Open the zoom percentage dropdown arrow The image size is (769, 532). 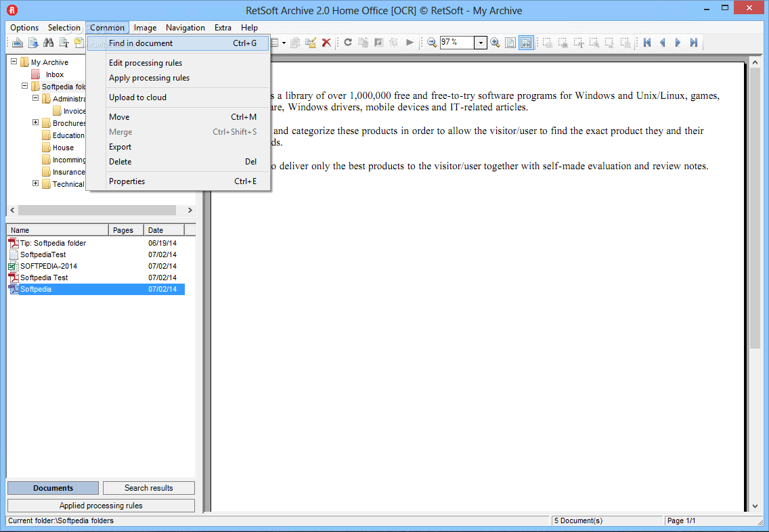tap(481, 43)
